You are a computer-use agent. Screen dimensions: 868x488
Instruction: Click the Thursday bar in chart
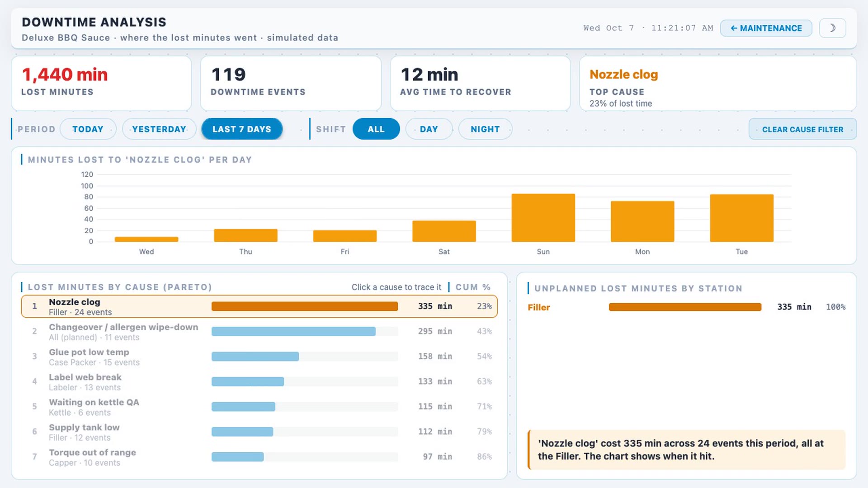245,235
